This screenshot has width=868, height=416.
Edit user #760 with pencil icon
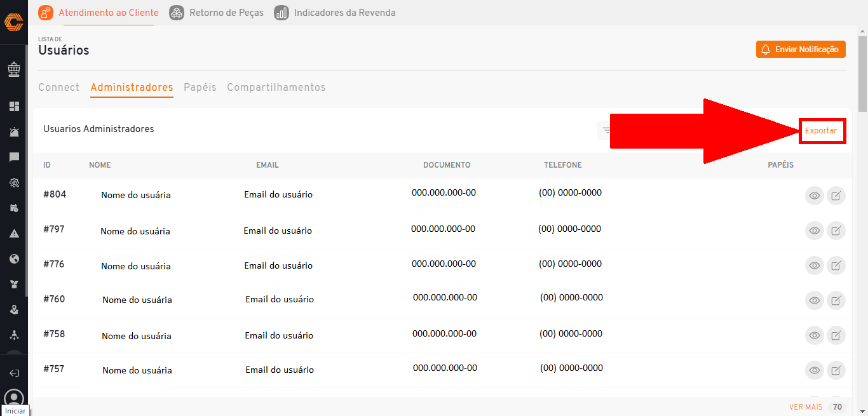click(836, 300)
